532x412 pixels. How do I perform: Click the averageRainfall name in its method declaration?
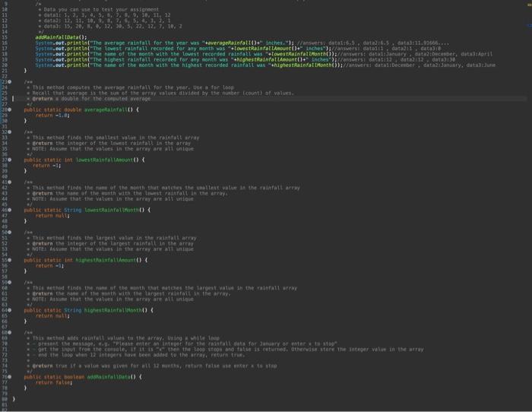pyautogui.click(x=106, y=110)
